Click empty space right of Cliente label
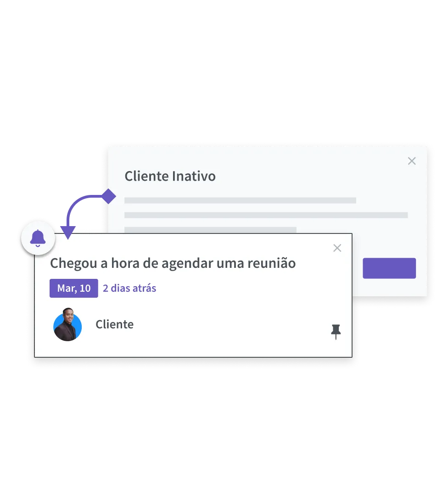This screenshot has width=448, height=477. 228,325
